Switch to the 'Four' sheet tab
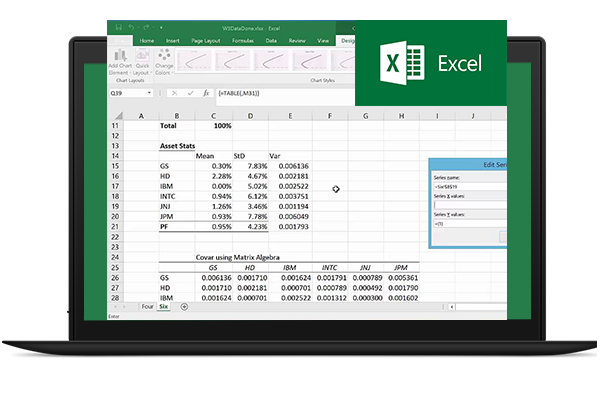600x400 pixels. coord(147,307)
